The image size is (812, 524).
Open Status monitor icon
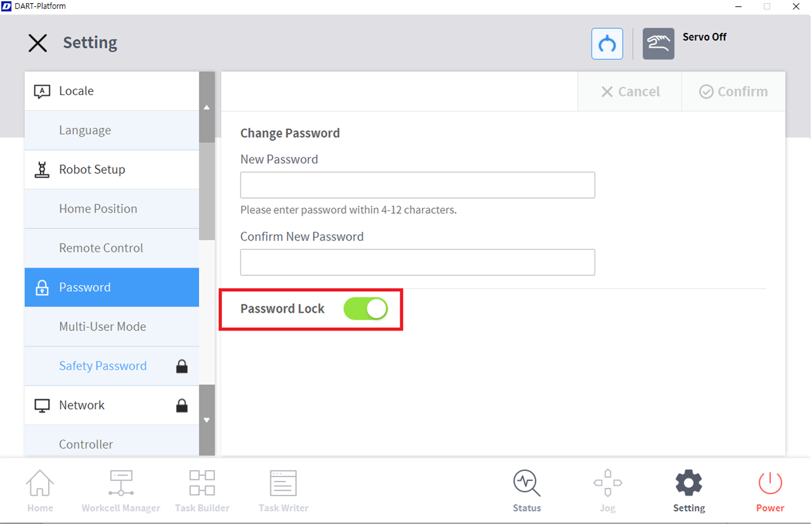click(527, 491)
